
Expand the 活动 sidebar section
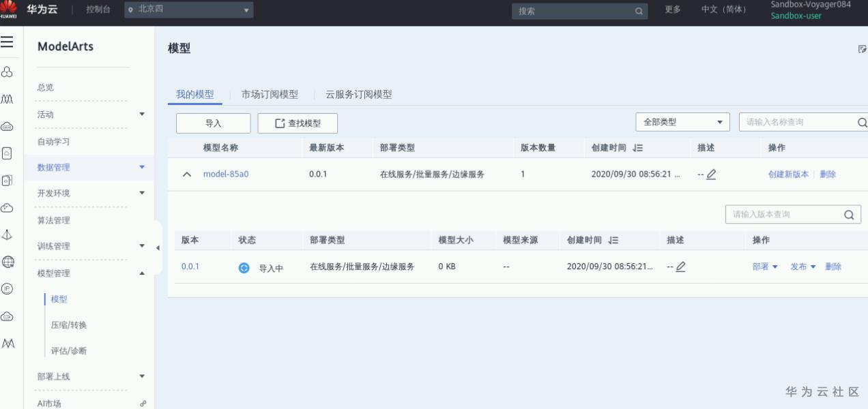pos(142,114)
